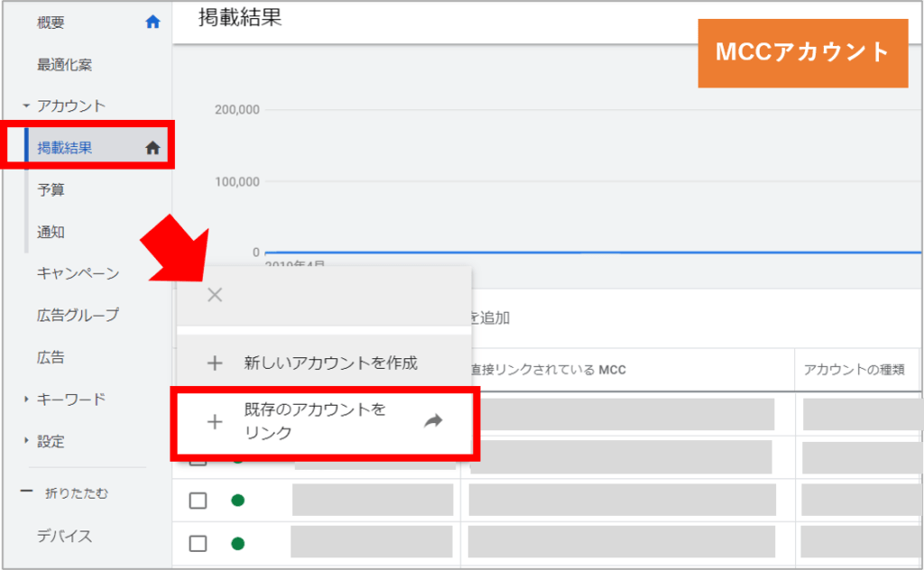The width and height of the screenshot is (924, 570).
Task: Click the 掲載結果 page heading
Action: pos(240,17)
